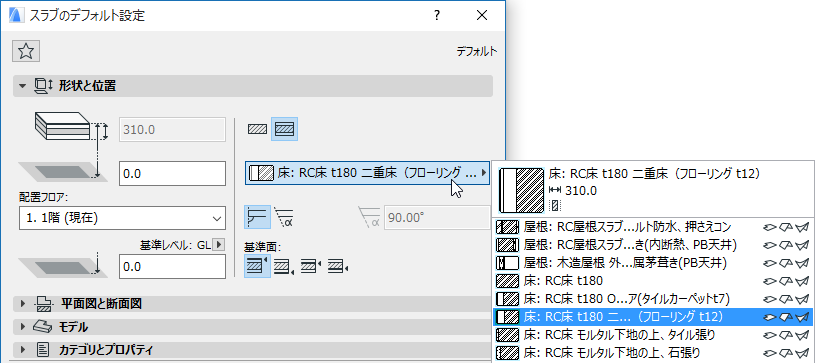This screenshot has height=363, width=815.
Task: Click the slab-use icon in 屋根: RC屋根スラブ…ルト防水 row
Action: point(785,227)
